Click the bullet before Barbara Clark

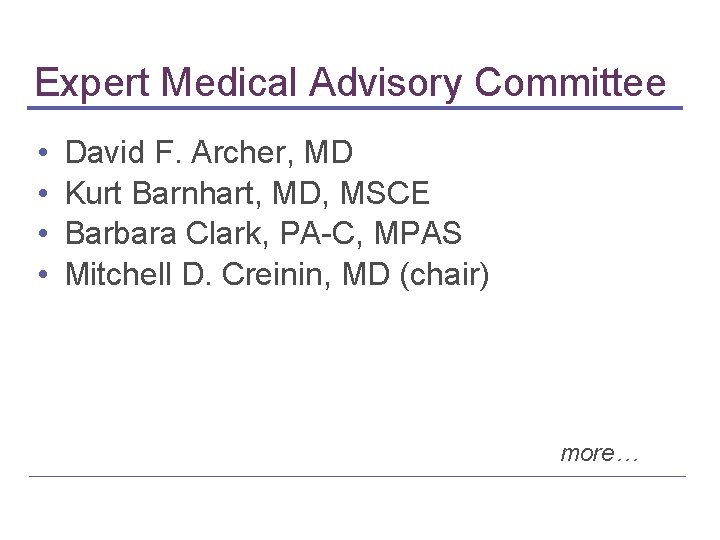coord(37,235)
